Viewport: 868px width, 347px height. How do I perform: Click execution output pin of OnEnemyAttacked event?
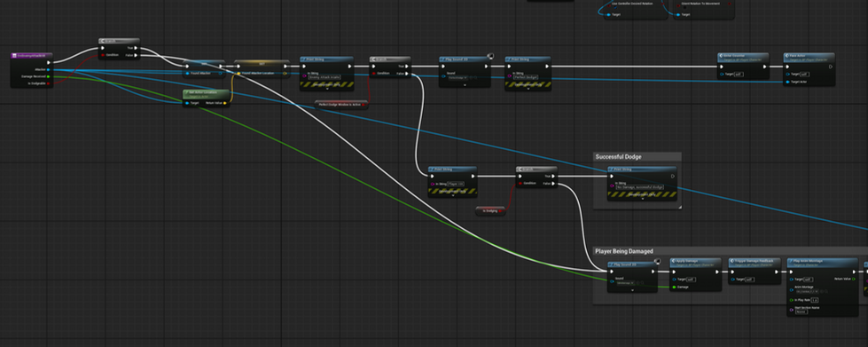(x=49, y=63)
